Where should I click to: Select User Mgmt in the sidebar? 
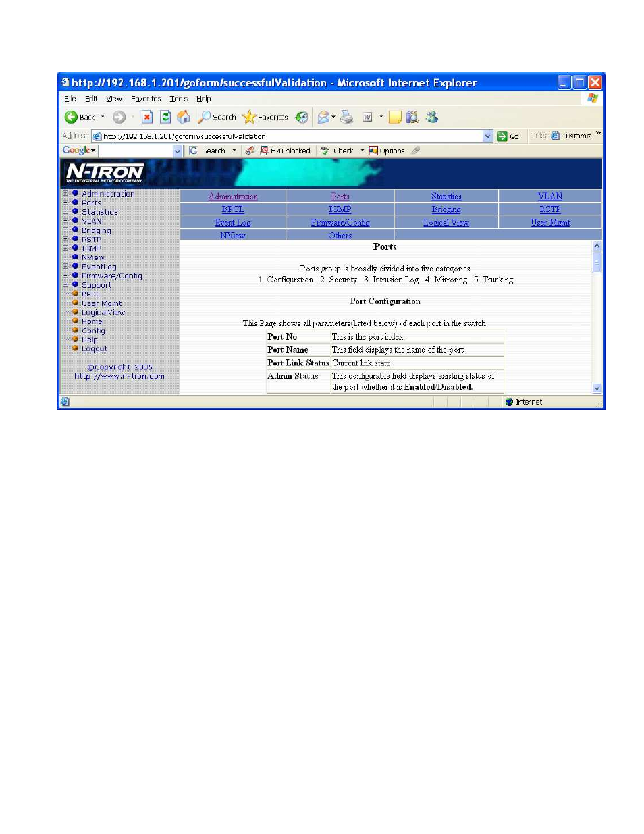pos(102,303)
